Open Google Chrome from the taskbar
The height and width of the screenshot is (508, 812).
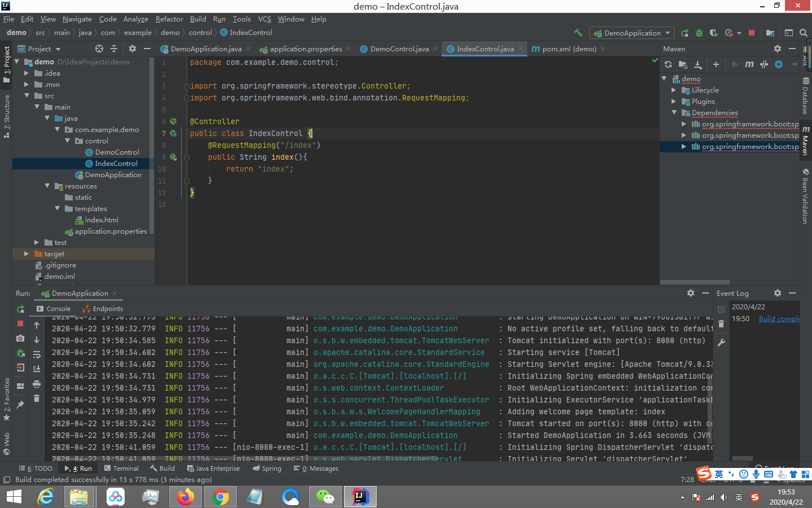220,497
